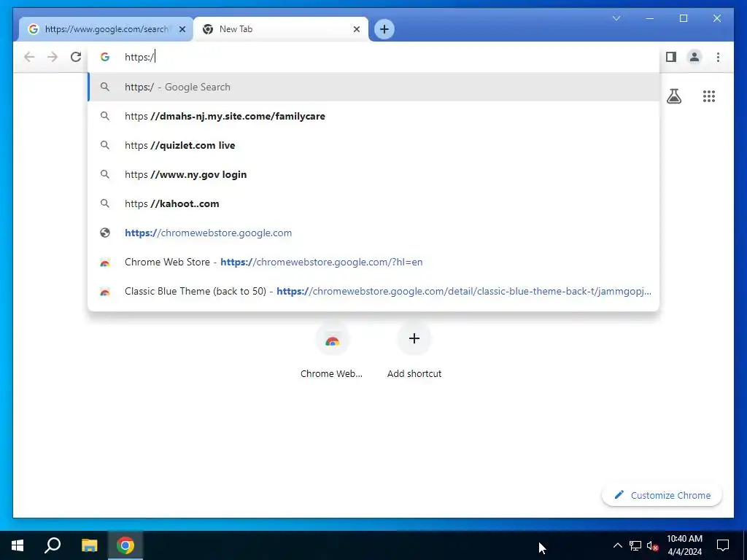Viewport: 747px width, 560px height.
Task: Click the muted volume tray icon
Action: [653, 545]
